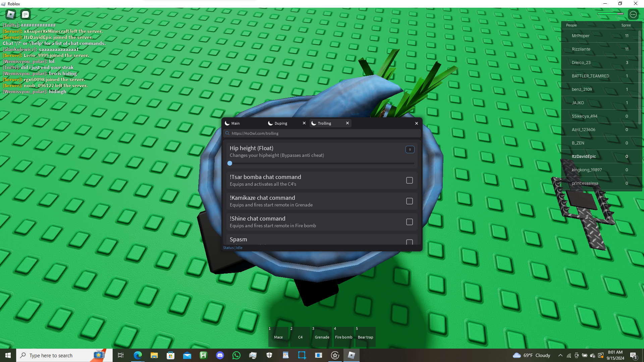Select B_ZEN in the player list
Screen dimensions: 644x362
pyautogui.click(x=600, y=143)
